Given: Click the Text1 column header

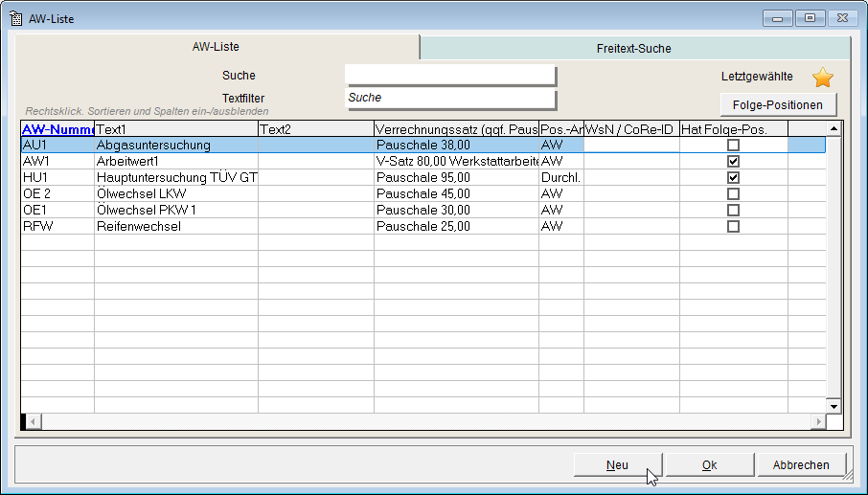Looking at the screenshot, I should (176, 129).
